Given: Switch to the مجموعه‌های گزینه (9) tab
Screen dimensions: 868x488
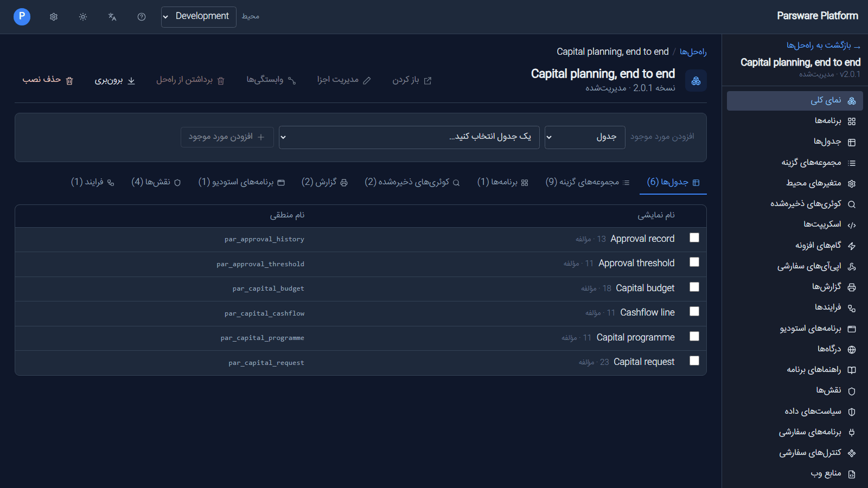Looking at the screenshot, I should pyautogui.click(x=588, y=182).
